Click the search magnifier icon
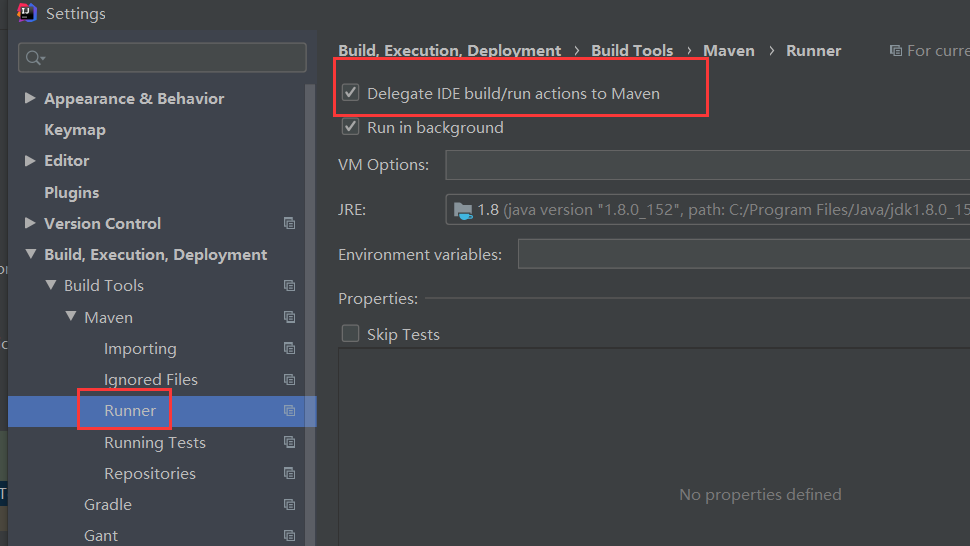Viewport: 970px width, 546px height. pos(34,58)
